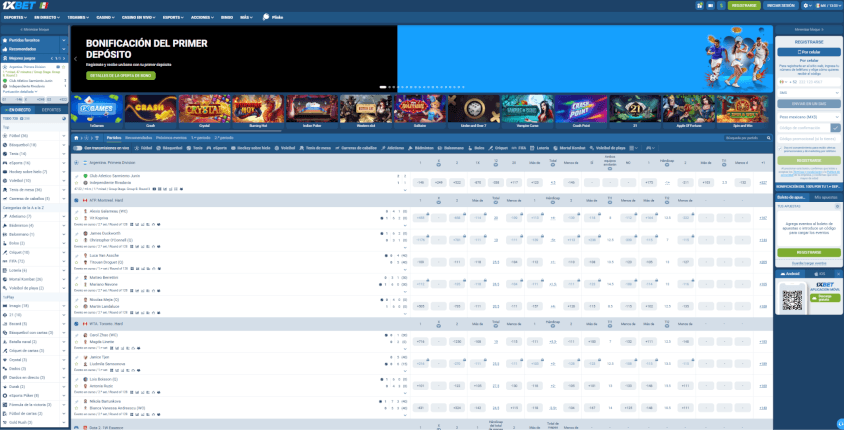Image resolution: width=844 pixels, height=430 pixels.
Task: Open the MÁS dropdown menu
Action: pyautogui.click(x=245, y=17)
